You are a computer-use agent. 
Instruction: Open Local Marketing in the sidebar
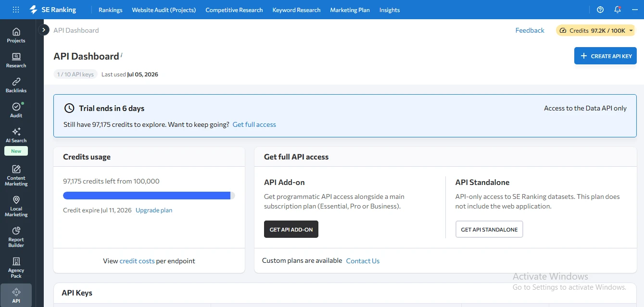16,206
